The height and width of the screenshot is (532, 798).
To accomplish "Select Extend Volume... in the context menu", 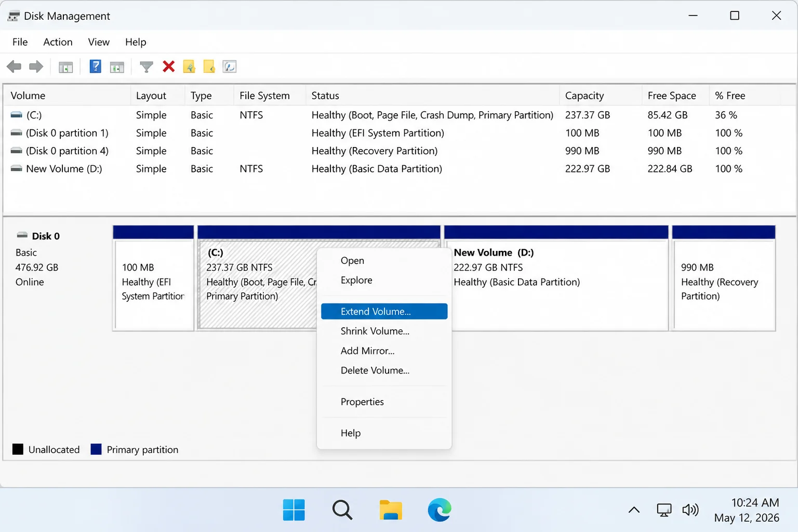I will [x=384, y=311].
